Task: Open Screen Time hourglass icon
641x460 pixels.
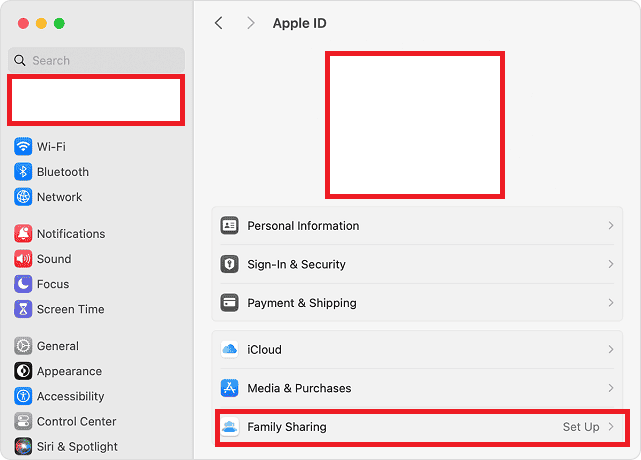Action: 23,309
